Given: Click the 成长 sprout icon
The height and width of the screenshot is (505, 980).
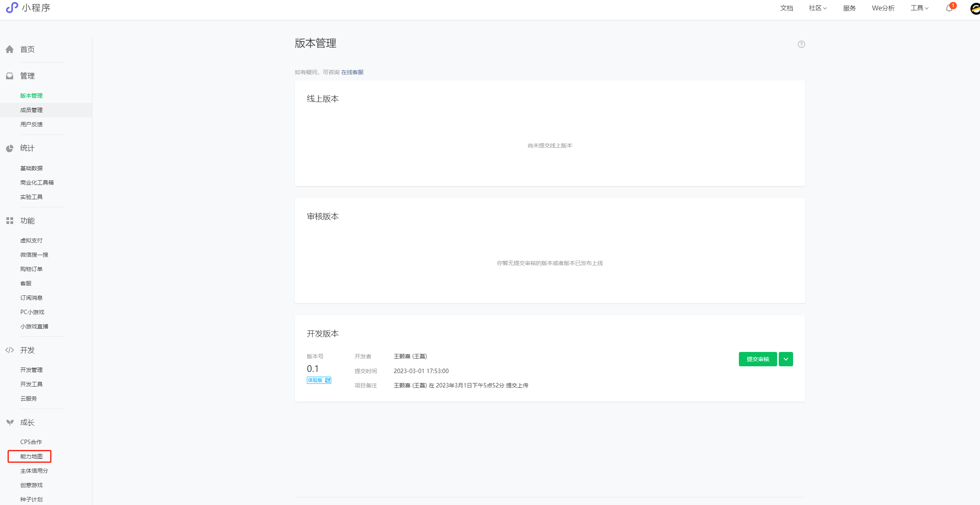Looking at the screenshot, I should 10,422.
